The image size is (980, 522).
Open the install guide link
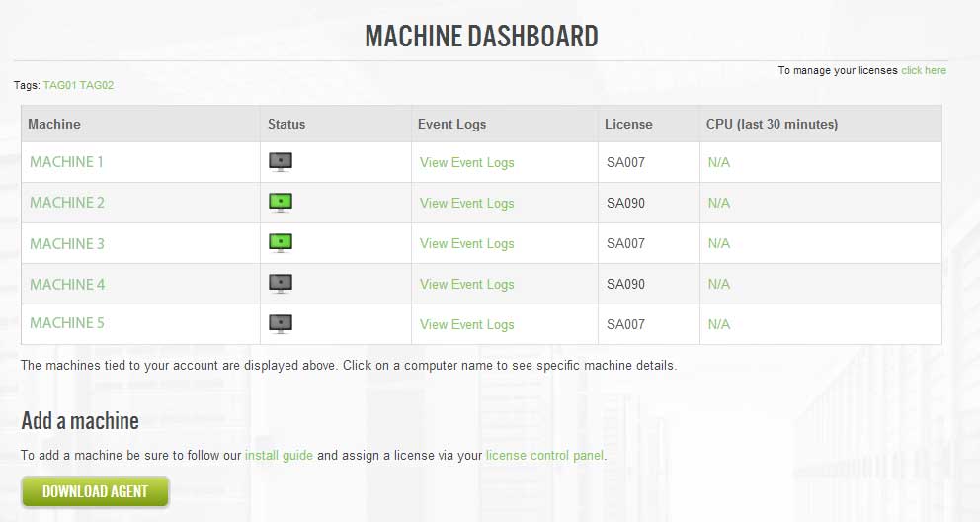point(279,455)
